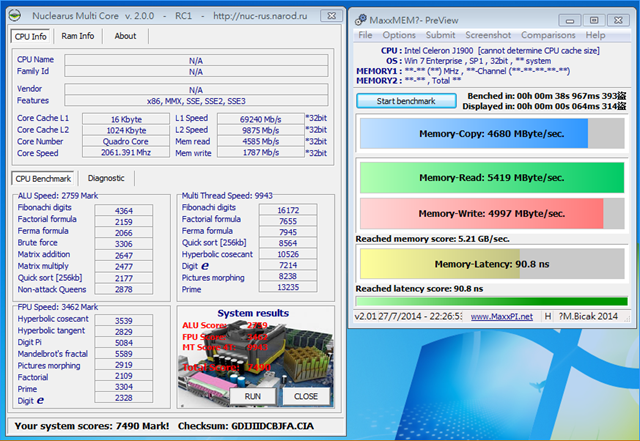Switch to the Ram Info tab
Viewport: 640px width, 441px height.
78,36
